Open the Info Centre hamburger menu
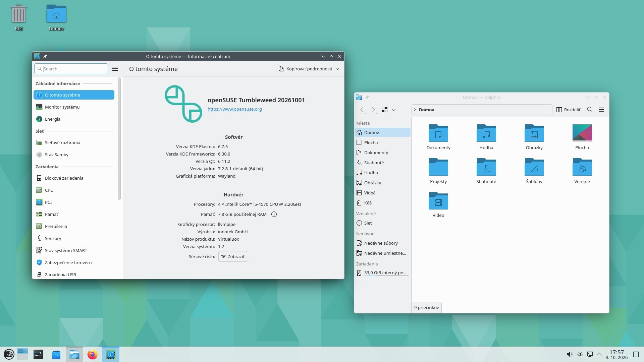Screen dimensions: 644x362 [115, 69]
